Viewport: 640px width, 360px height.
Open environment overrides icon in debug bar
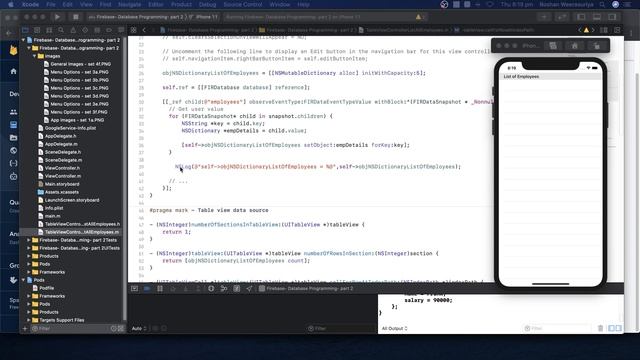point(236,289)
